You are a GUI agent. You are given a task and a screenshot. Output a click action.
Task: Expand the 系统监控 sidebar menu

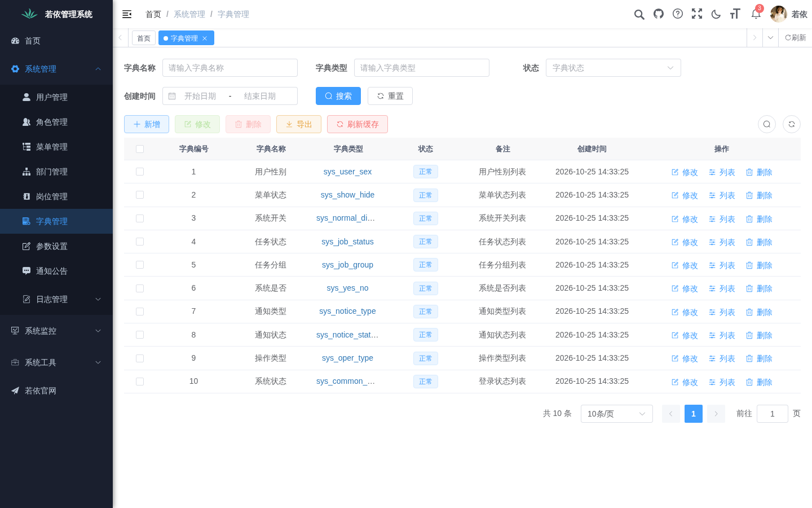pyautogui.click(x=56, y=331)
